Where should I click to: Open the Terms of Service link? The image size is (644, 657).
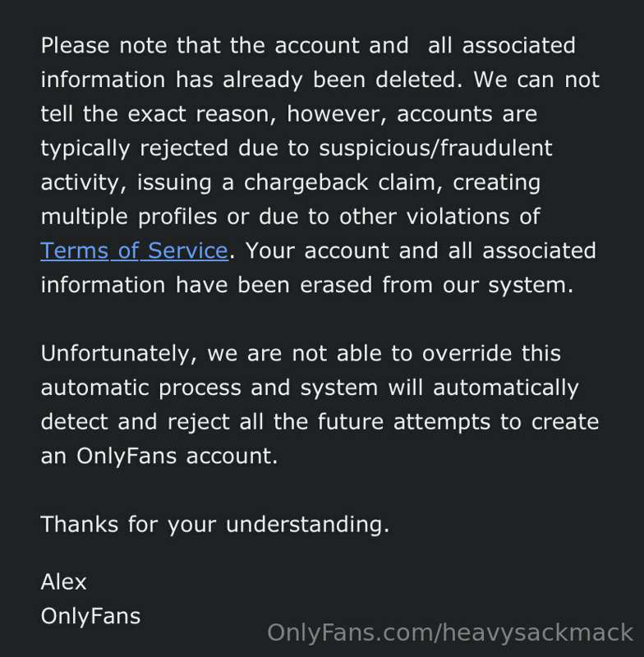point(135,250)
